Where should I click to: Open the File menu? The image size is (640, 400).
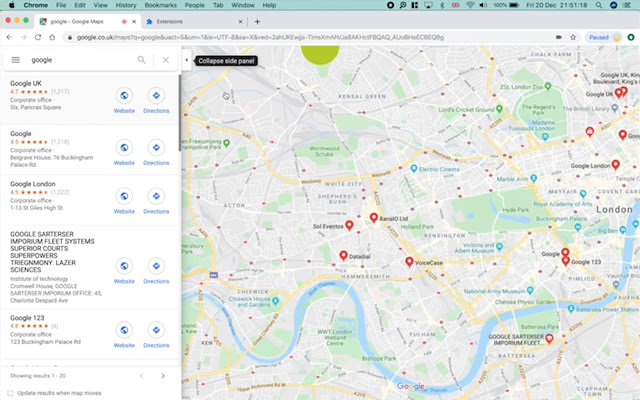pos(61,5)
